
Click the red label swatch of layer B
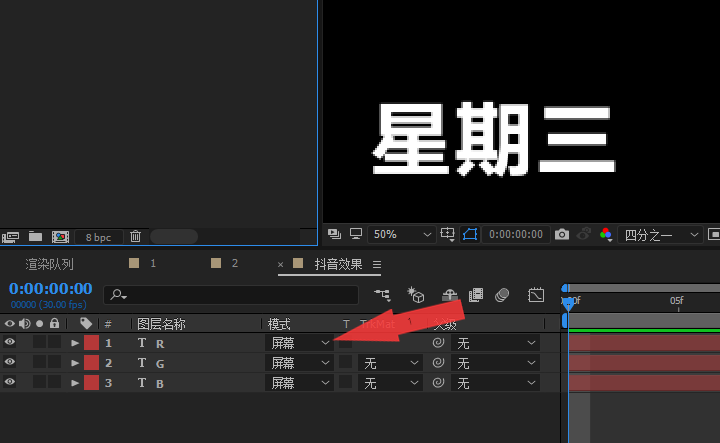92,382
